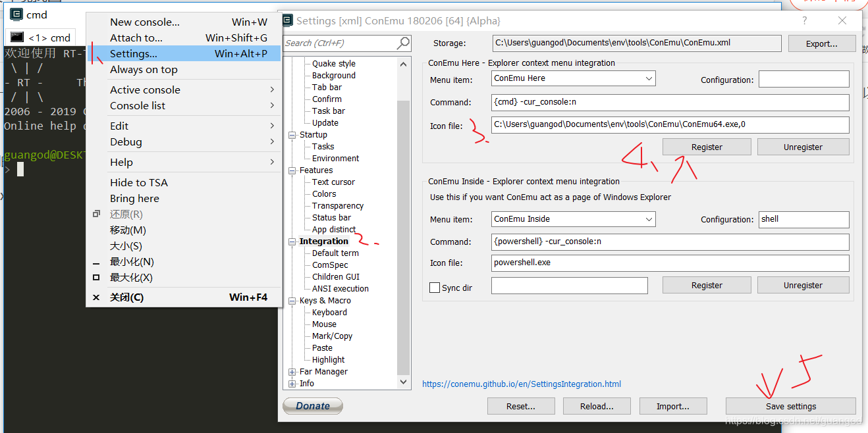Click the help question mark in Settings title bar

[805, 20]
